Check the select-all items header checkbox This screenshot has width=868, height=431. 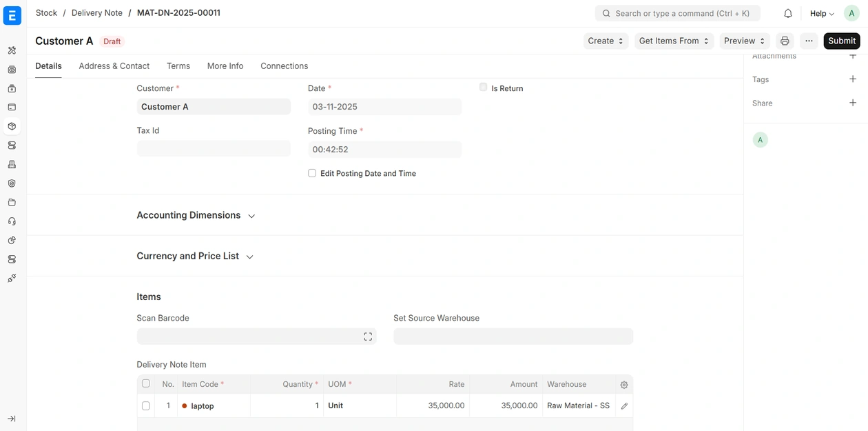coord(146,383)
